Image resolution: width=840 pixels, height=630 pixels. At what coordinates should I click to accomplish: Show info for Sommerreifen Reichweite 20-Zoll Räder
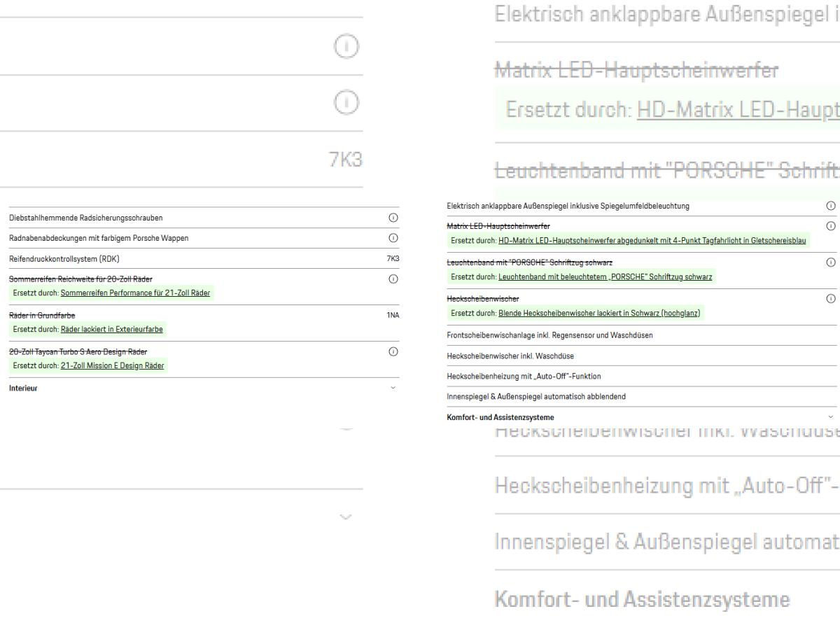coord(393,279)
